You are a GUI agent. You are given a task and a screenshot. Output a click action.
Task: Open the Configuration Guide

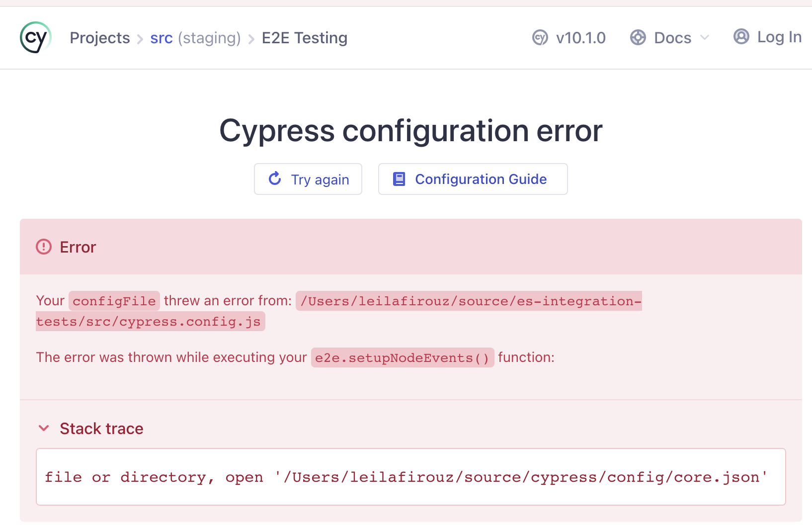point(472,179)
